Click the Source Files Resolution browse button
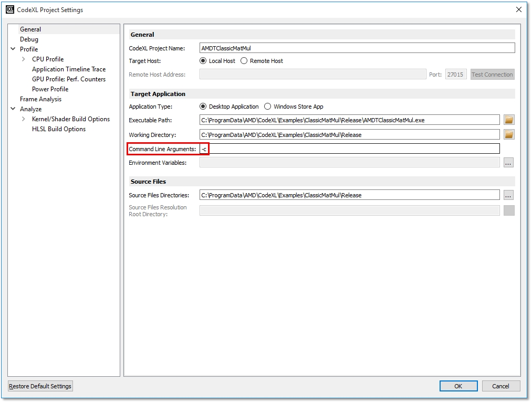 [509, 210]
